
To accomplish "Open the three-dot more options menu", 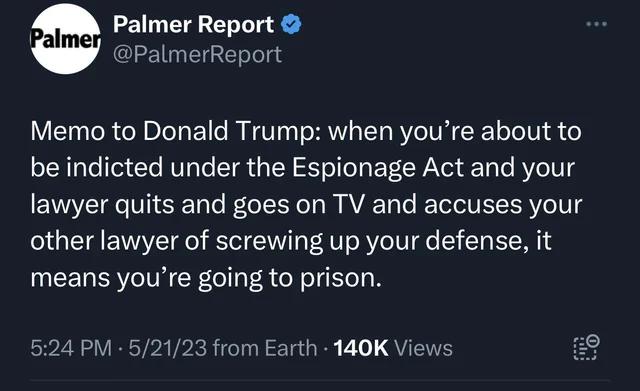I will pos(596,24).
